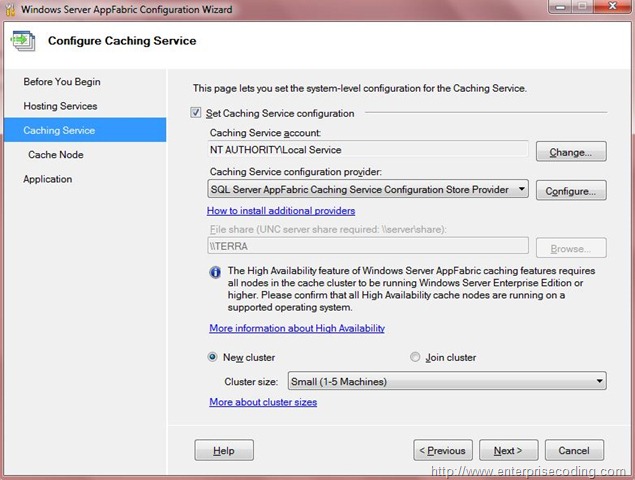Open More information about High Availability link

tap(297, 328)
